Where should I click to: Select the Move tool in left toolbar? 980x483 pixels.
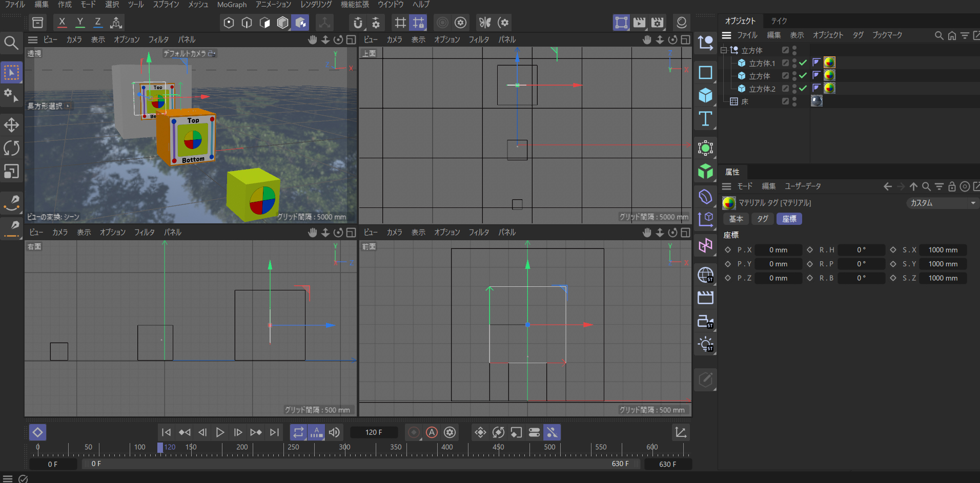(x=11, y=125)
